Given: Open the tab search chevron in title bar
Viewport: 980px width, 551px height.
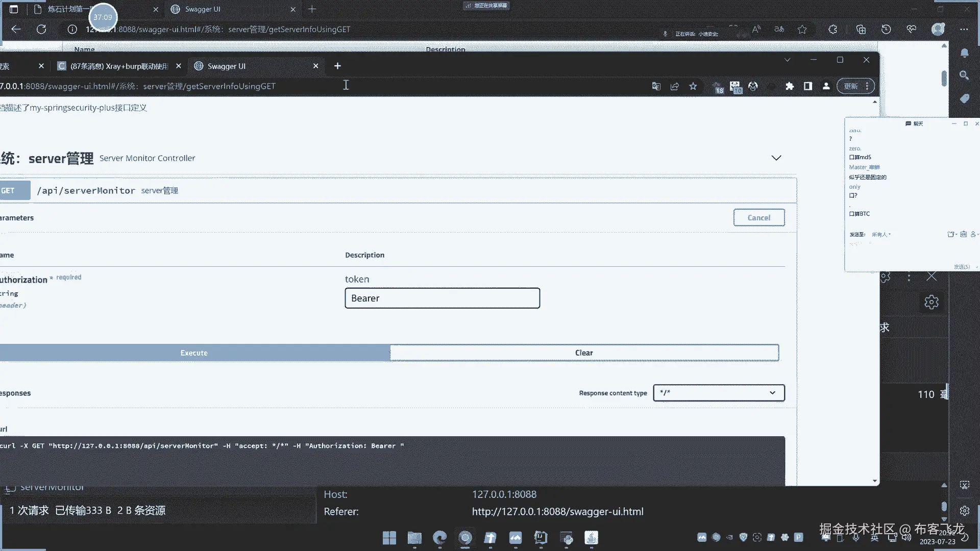Looking at the screenshot, I should 787,60.
